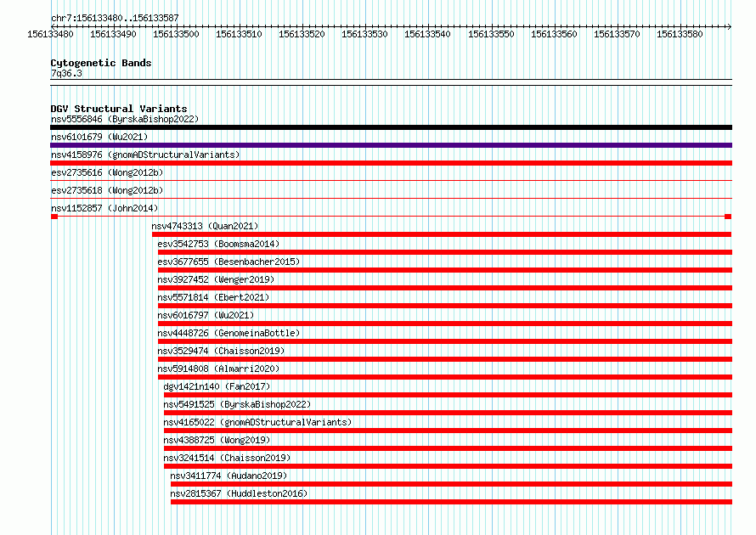Select the 7q36.3 band label

coord(66,73)
